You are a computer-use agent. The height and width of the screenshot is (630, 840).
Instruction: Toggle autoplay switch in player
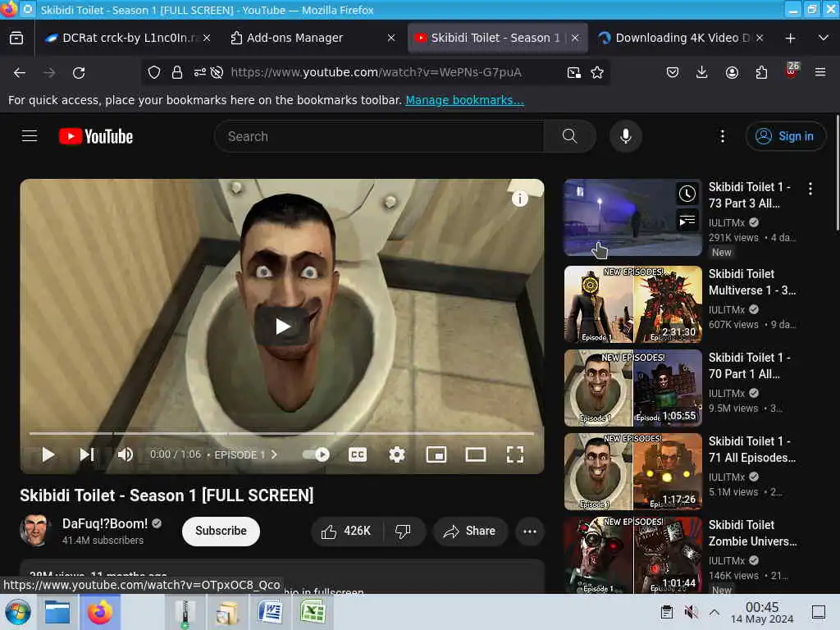pyautogui.click(x=316, y=454)
